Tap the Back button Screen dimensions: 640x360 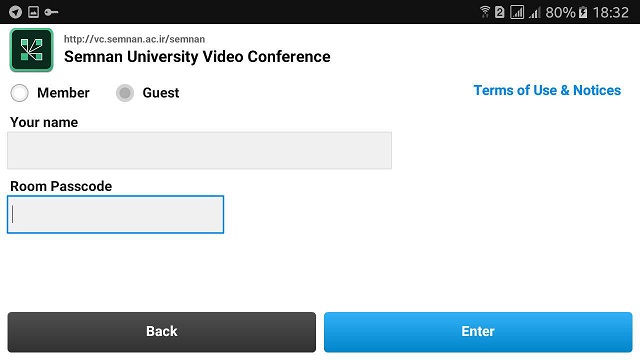tap(162, 332)
